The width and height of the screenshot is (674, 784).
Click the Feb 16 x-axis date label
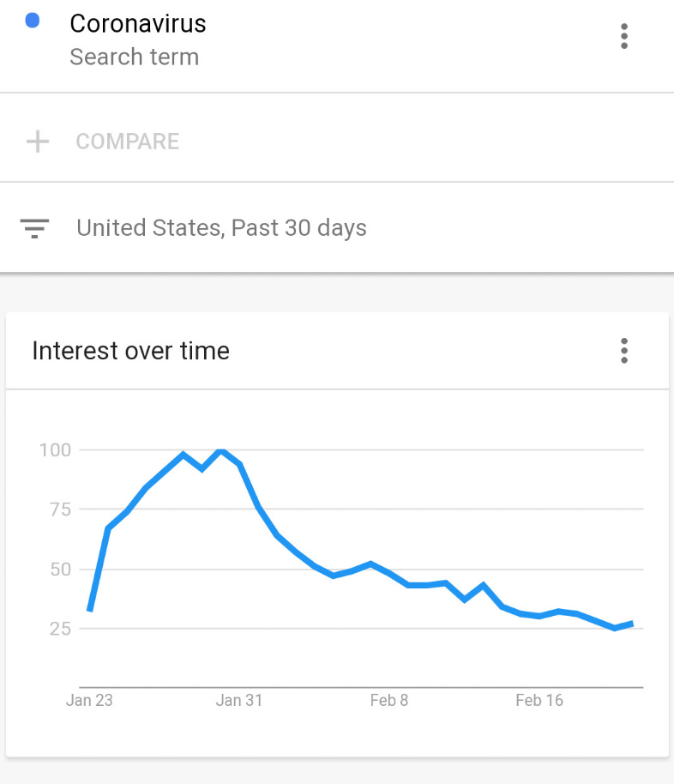point(539,700)
